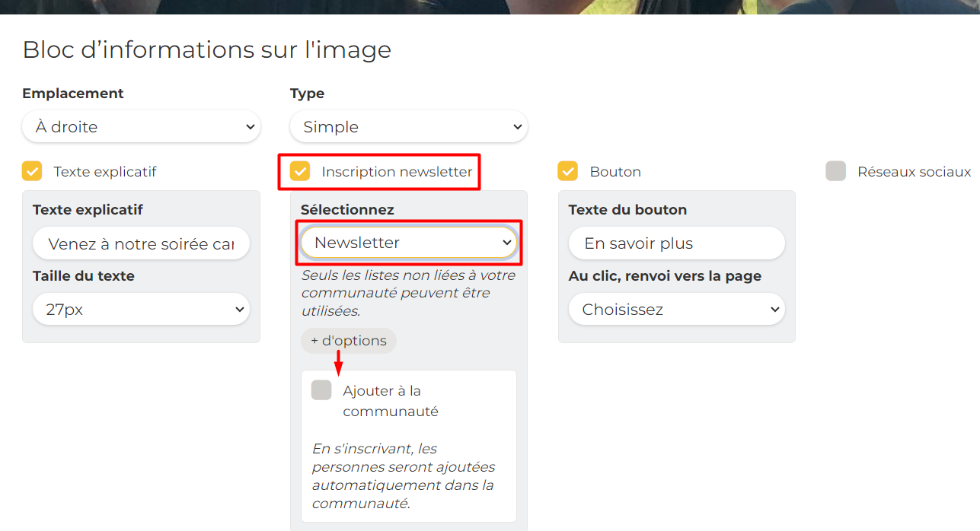
Task: Click the + d'options button
Action: (349, 341)
